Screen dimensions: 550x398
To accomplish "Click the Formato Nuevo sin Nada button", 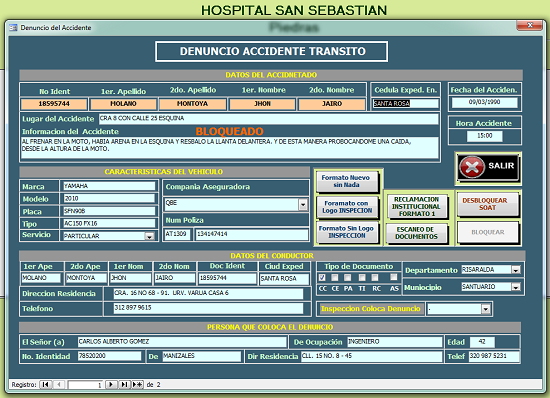I will point(347,181).
